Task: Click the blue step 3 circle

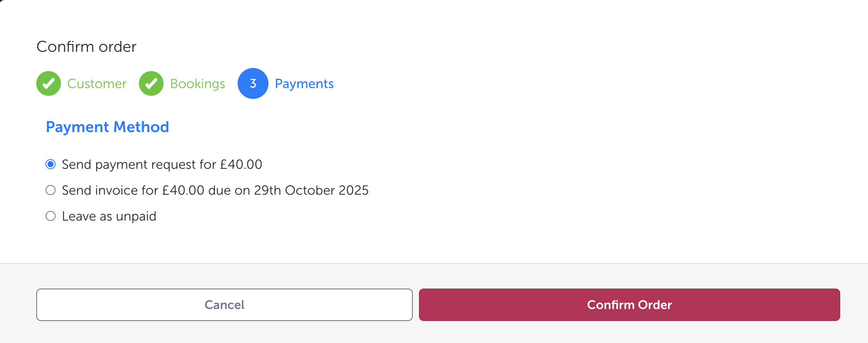Action: pyautogui.click(x=253, y=83)
